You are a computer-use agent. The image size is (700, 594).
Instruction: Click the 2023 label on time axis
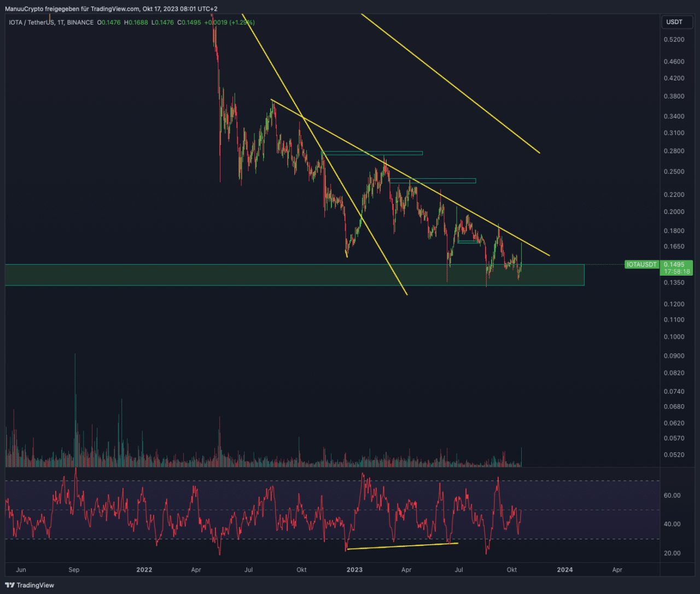pos(354,570)
